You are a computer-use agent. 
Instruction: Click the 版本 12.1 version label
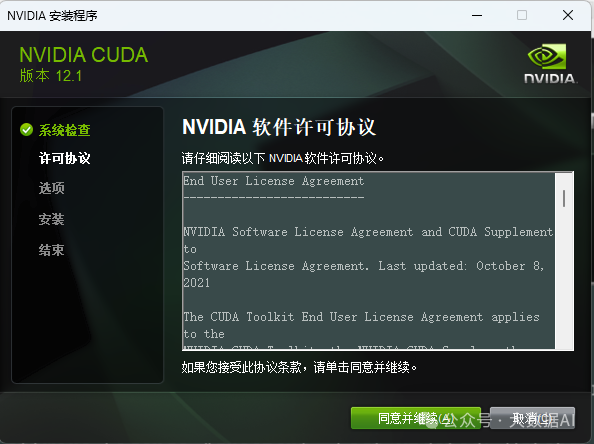click(51, 76)
